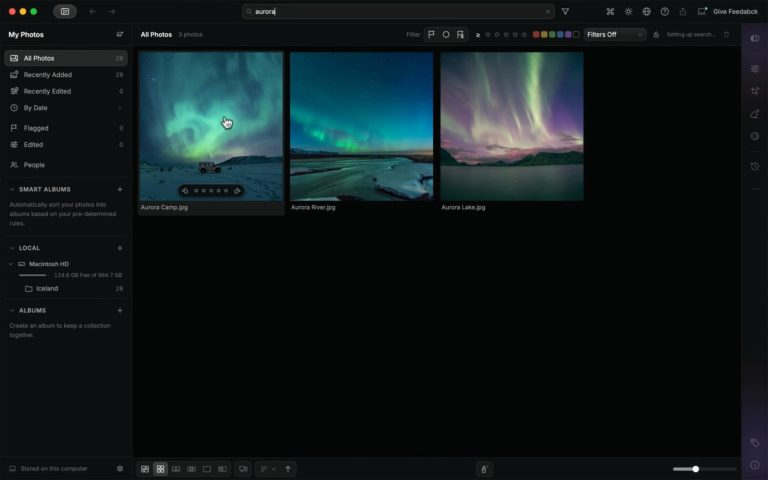Toggle the right panel switch icon

tap(755, 38)
